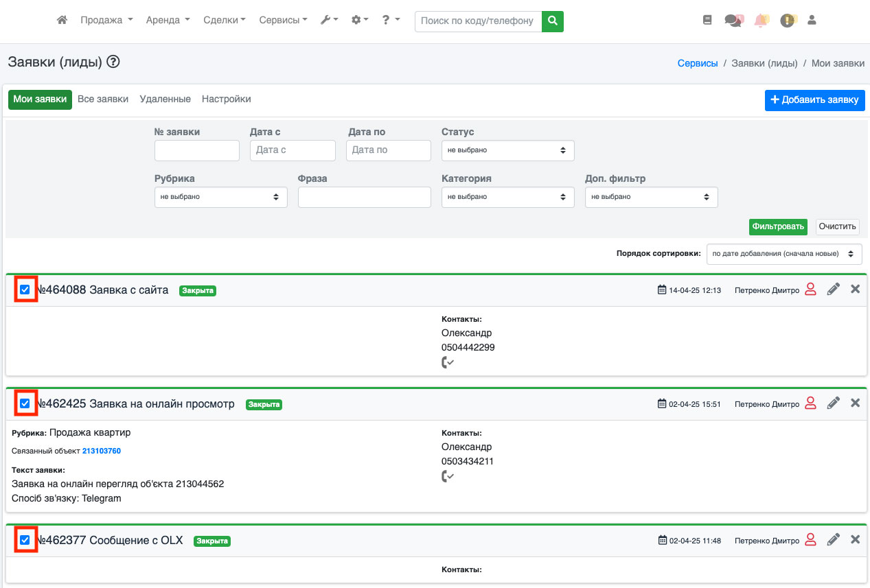Click the green search magnifier button

coord(552,21)
